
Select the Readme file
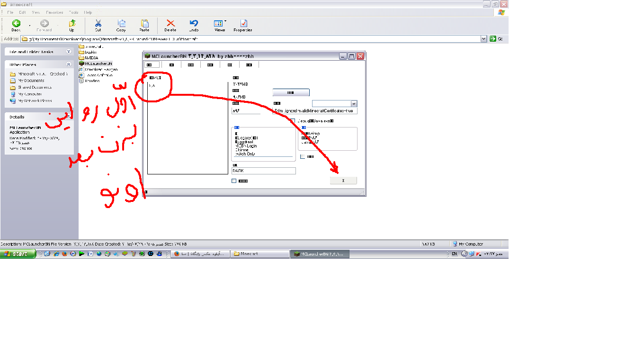[x=89, y=81]
